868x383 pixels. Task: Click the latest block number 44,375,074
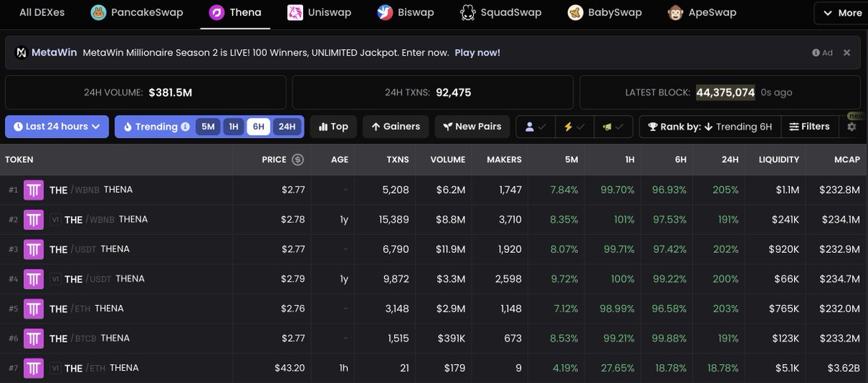[x=726, y=92]
